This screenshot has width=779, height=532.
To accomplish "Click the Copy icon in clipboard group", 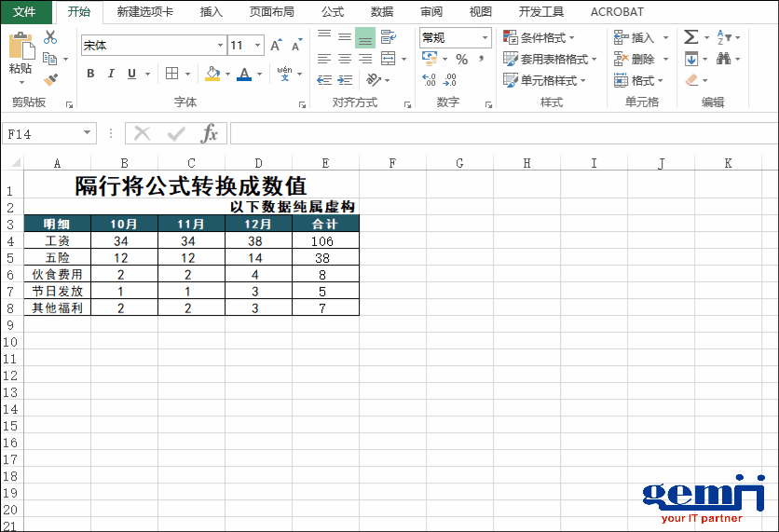I will [x=49, y=59].
